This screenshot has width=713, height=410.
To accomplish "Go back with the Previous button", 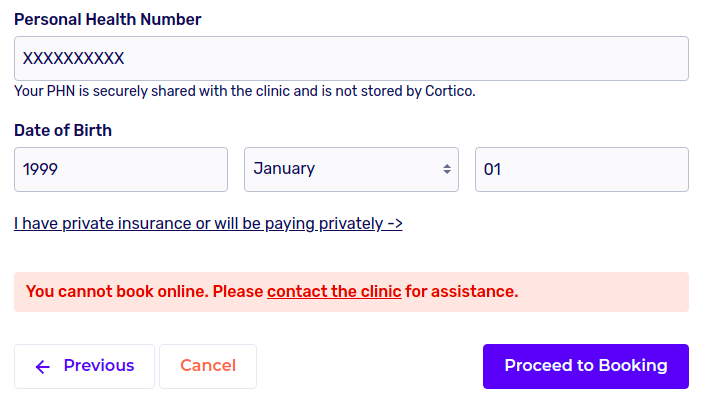I will [84, 366].
